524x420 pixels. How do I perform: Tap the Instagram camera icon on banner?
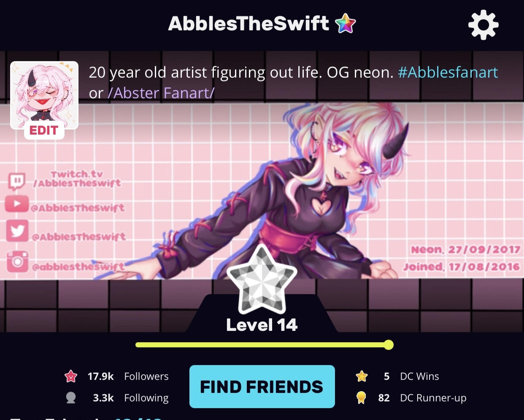[x=17, y=261]
